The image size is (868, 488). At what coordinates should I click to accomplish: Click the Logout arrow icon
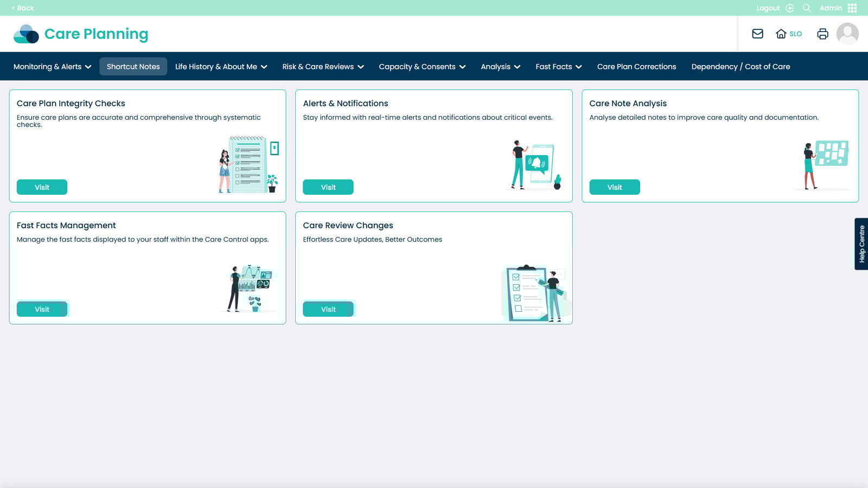pyautogui.click(x=790, y=8)
